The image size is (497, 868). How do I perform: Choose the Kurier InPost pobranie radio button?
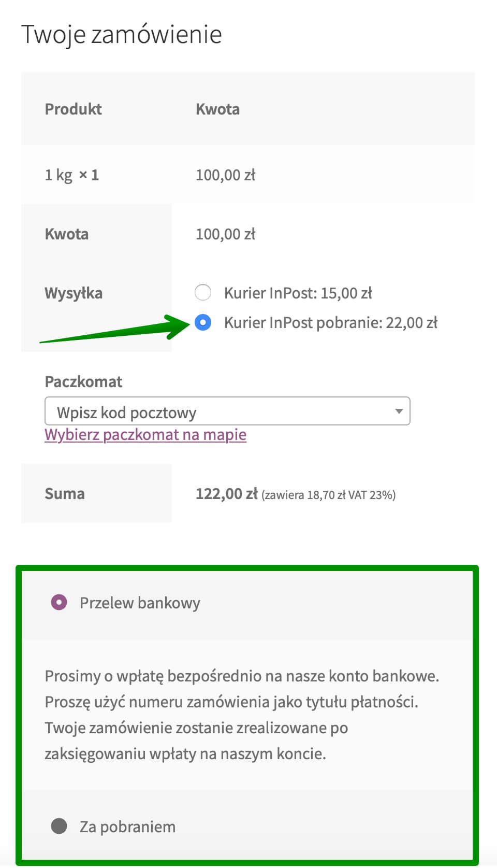pos(203,323)
